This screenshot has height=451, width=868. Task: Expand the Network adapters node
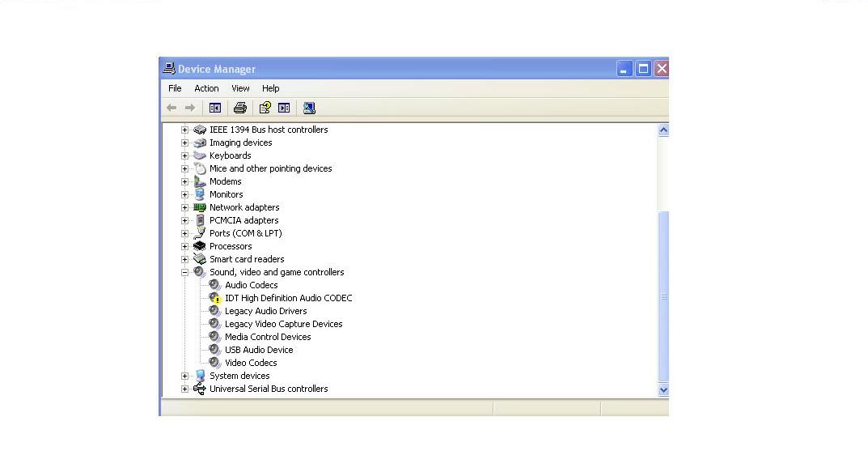185,207
